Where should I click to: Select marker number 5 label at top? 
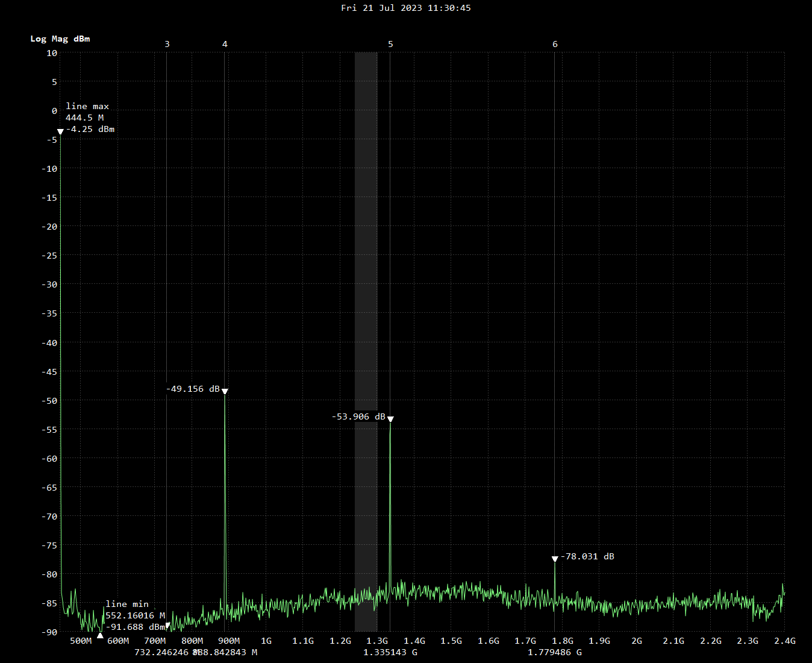390,44
